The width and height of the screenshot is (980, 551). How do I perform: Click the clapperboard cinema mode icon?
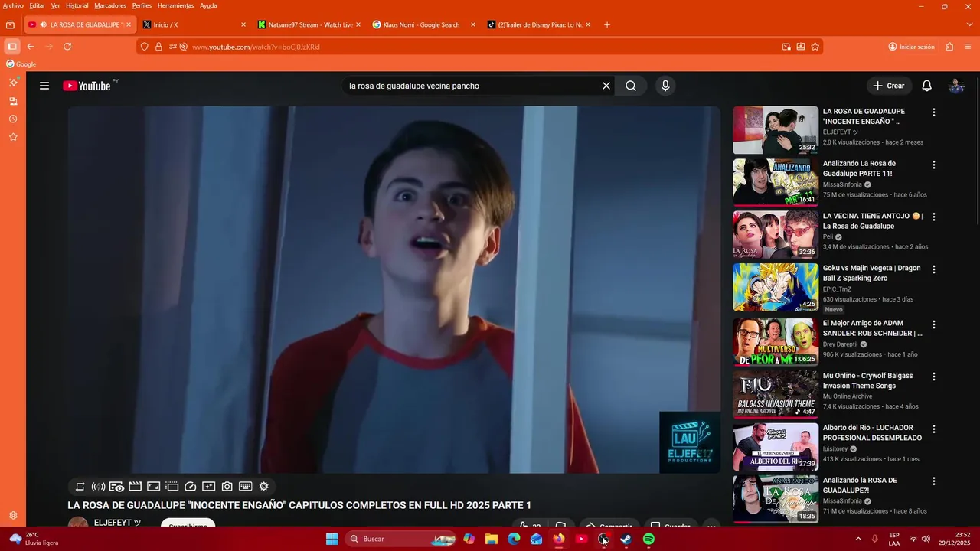click(x=135, y=486)
